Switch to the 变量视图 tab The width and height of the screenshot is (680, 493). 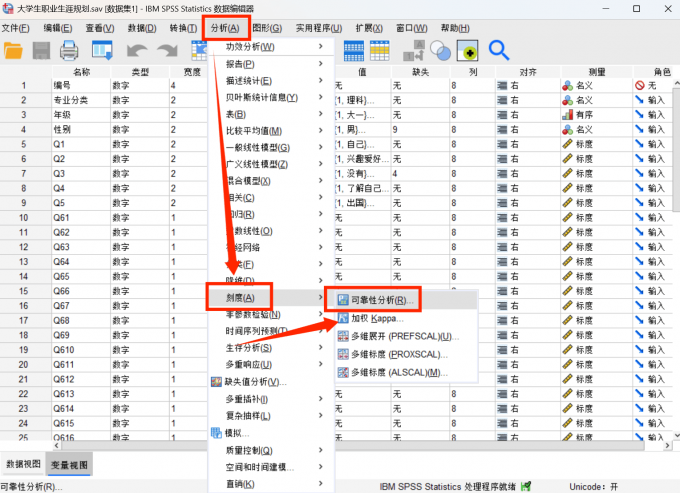click(69, 465)
